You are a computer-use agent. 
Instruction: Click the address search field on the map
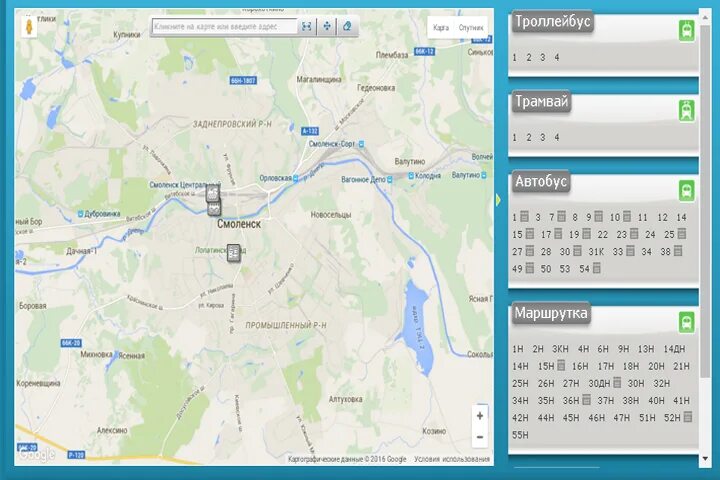(224, 27)
